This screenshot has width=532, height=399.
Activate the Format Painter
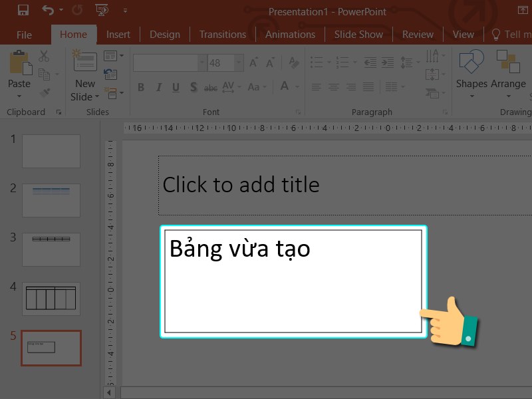coord(45,92)
